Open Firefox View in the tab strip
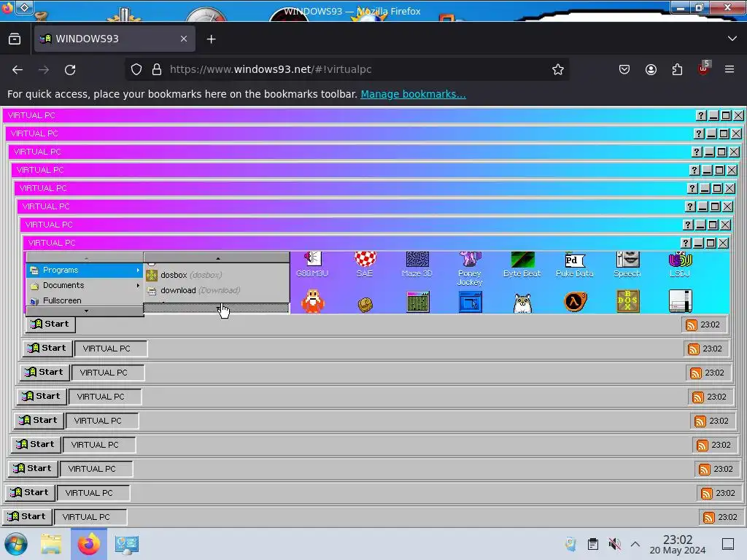Viewport: 747px width, 560px height. [15, 39]
